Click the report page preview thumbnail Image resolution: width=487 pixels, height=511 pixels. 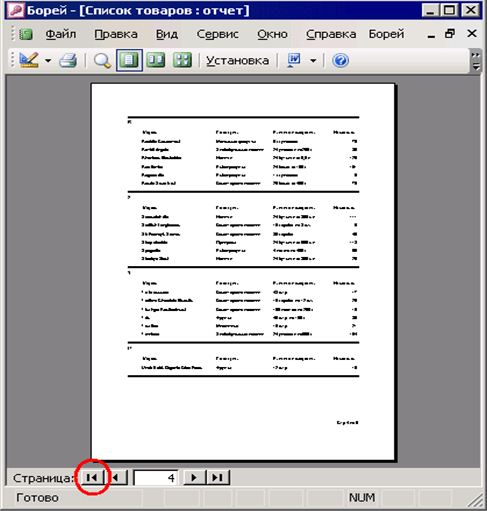click(x=243, y=272)
